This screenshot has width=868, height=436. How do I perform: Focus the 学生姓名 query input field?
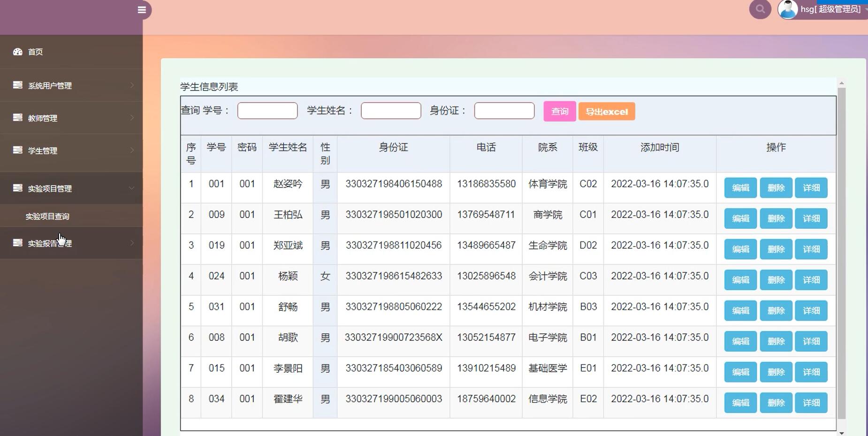tap(391, 111)
